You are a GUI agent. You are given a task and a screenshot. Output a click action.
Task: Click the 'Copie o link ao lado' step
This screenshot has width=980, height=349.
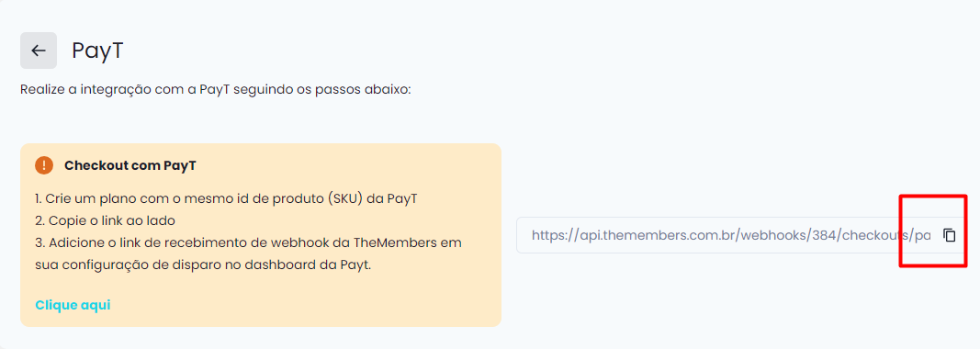point(105,220)
